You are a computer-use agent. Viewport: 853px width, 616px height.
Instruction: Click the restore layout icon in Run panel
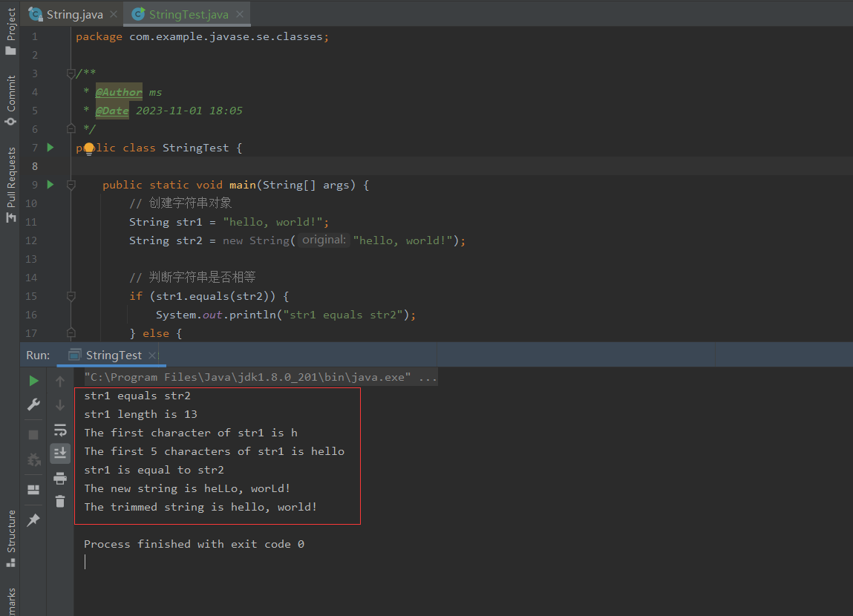[33, 489]
